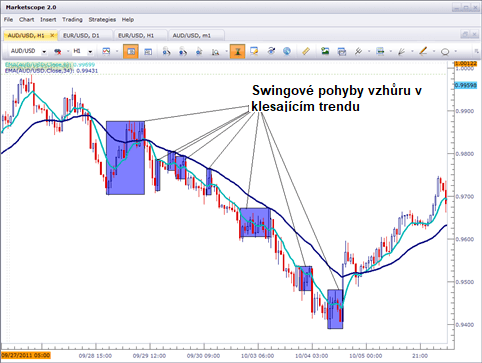Open the dropdown arrow beside the magnifier icon

pos(226,51)
